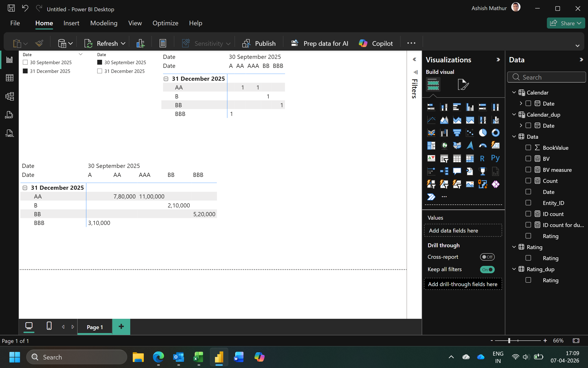This screenshot has height=368, width=588.
Task: Tick the Entity_ID field checkbox
Action: (528, 203)
